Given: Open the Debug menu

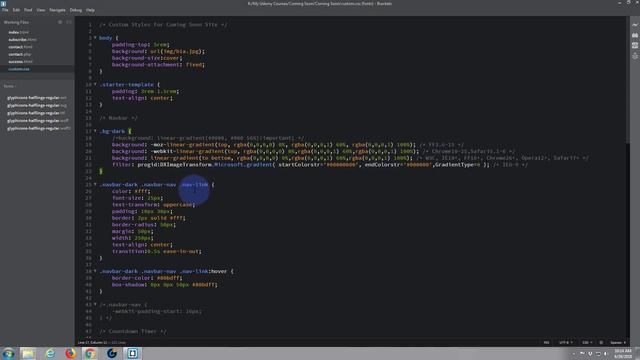Looking at the screenshot, I should (x=76, y=10).
